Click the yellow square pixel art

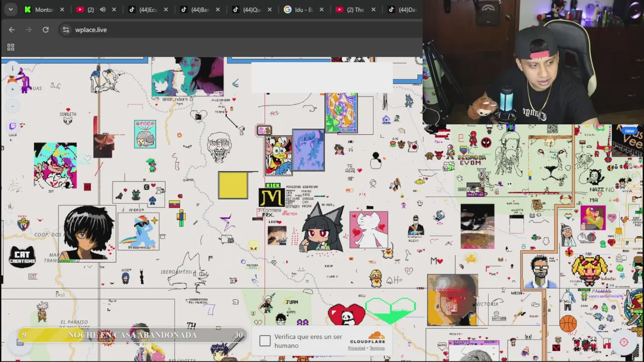click(x=233, y=186)
